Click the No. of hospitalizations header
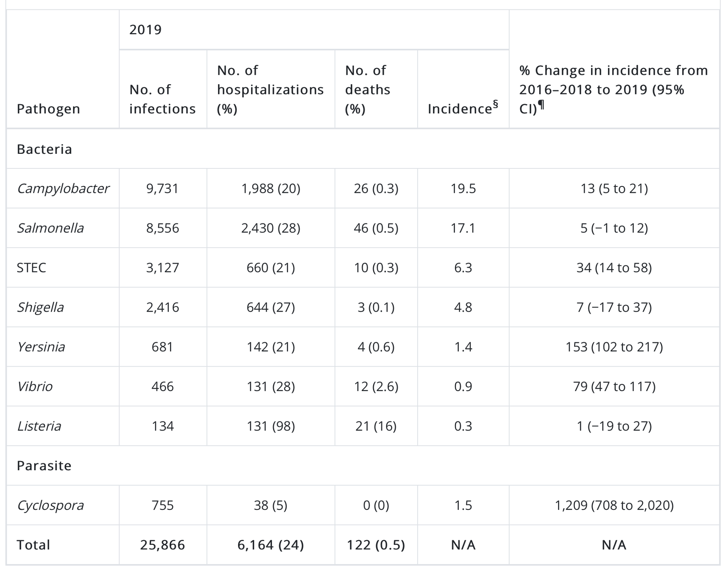728x576 pixels. pyautogui.click(x=270, y=90)
